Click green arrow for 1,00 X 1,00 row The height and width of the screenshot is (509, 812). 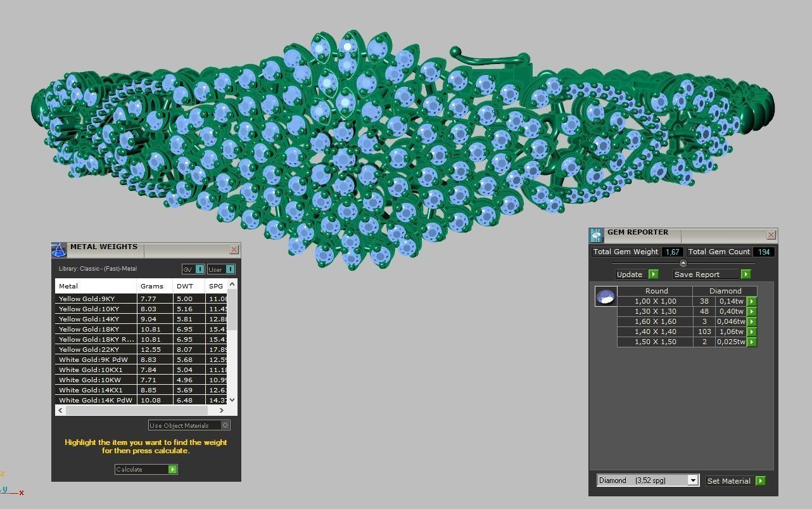(x=752, y=302)
